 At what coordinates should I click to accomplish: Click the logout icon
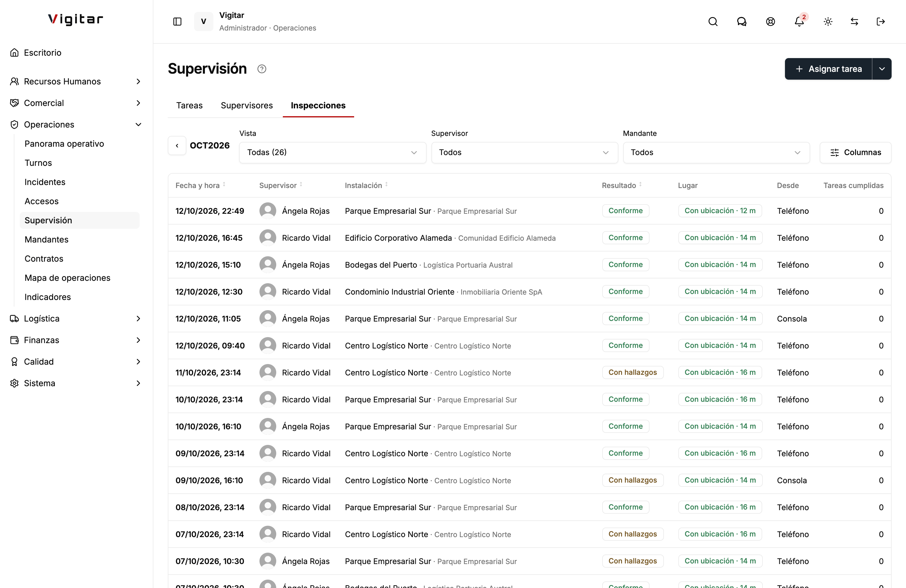point(881,21)
